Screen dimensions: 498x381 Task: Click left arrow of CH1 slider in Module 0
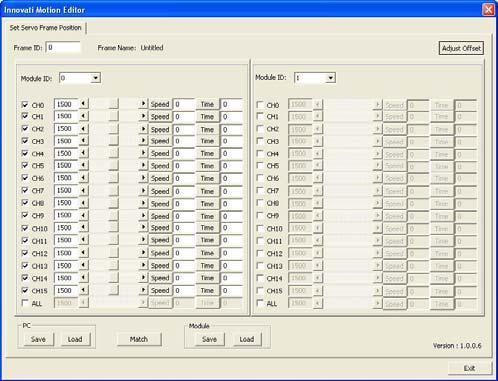83,116
